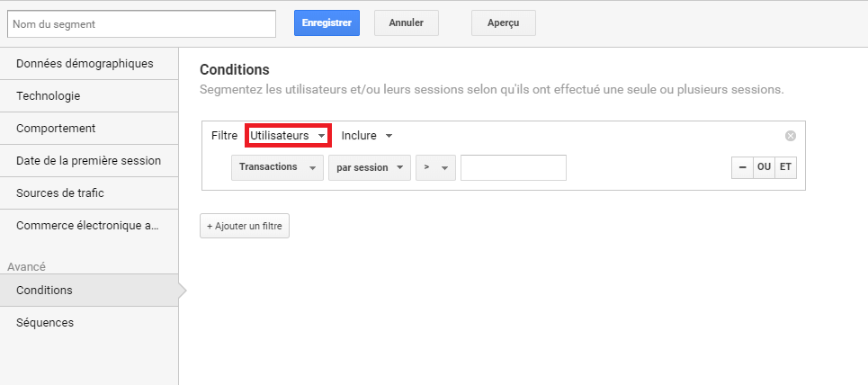Image resolution: width=868 pixels, height=385 pixels.
Task: Click the Aperçu button
Action: tap(503, 22)
